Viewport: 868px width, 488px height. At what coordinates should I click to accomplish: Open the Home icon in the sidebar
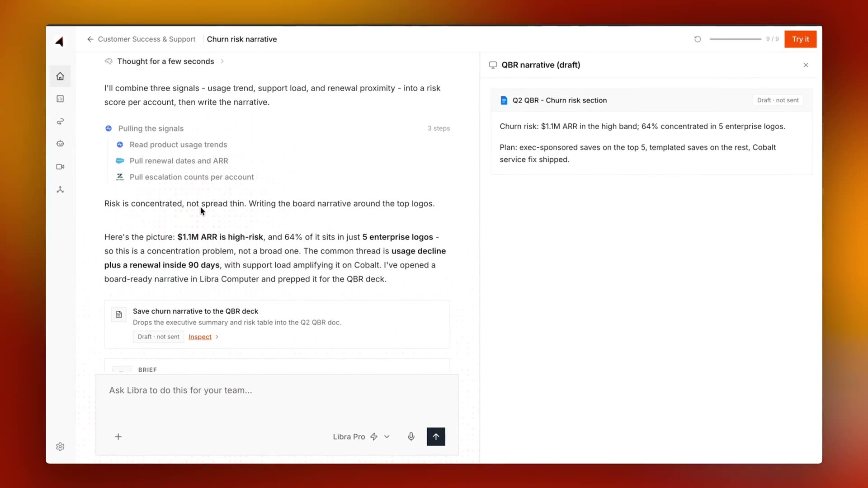click(60, 76)
